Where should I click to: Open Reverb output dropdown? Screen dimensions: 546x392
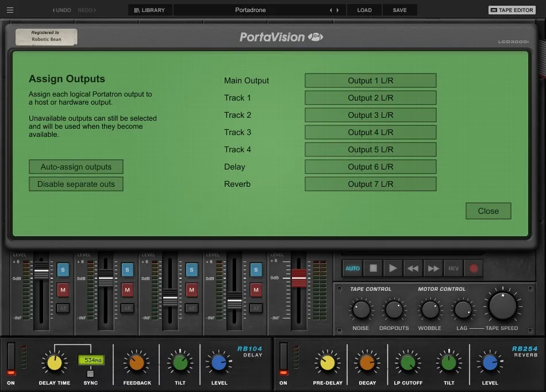click(371, 184)
